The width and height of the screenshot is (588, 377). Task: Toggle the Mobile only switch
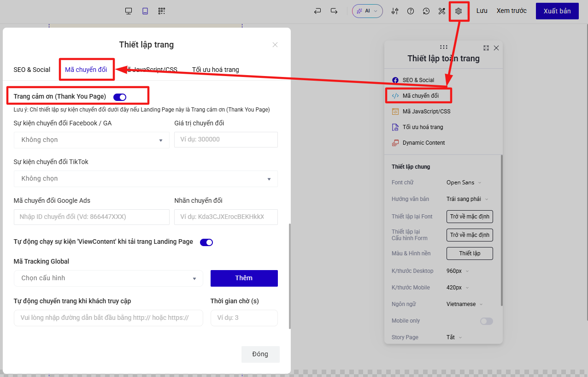[487, 321]
